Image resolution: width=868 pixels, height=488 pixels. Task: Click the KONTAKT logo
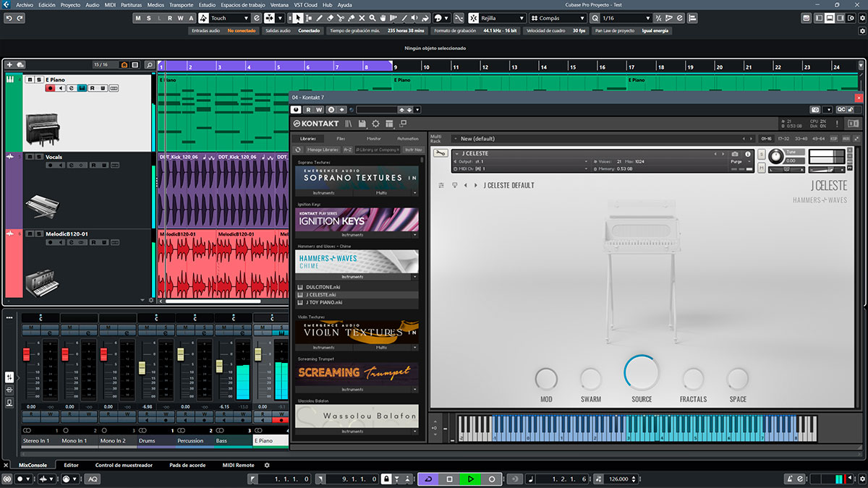pyautogui.click(x=317, y=124)
